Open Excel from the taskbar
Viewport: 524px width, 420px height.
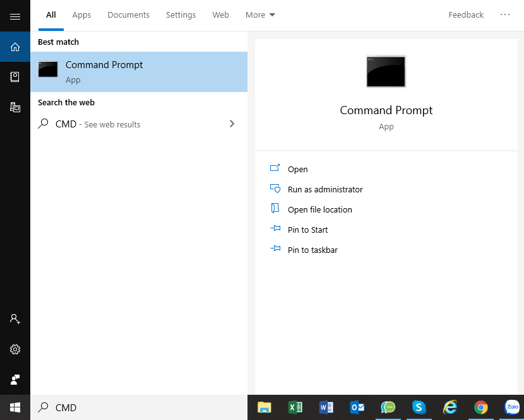295,407
